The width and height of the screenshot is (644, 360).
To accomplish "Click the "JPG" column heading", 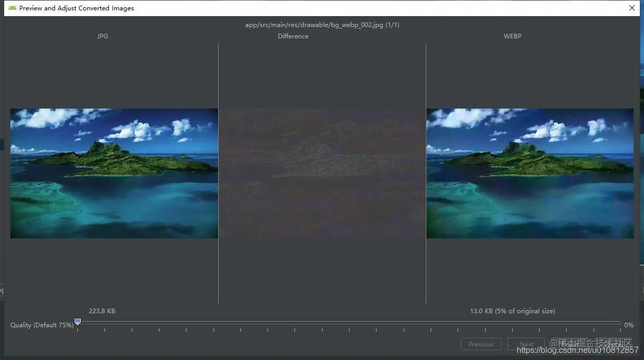I will pos(102,36).
